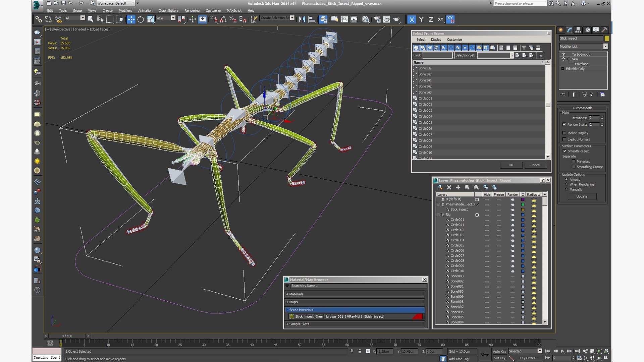Collapse the Rig layer tree
Viewport: 644px width, 362px height.
coord(438,215)
